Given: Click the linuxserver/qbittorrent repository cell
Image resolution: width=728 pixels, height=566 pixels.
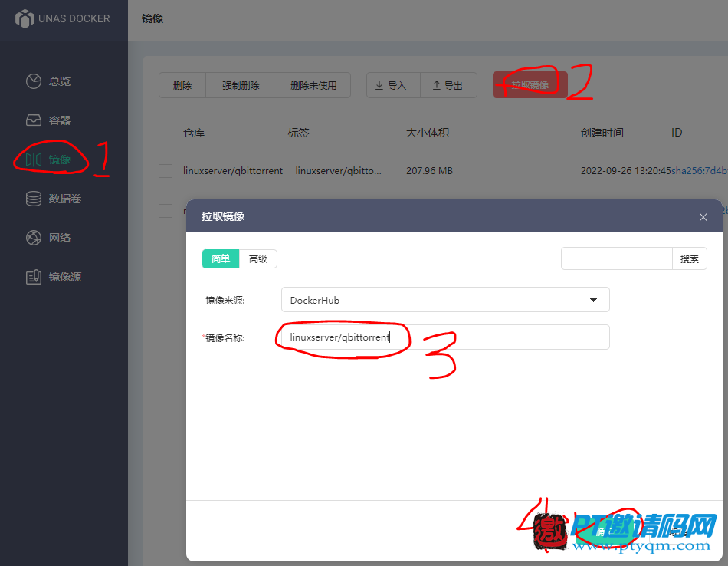Looking at the screenshot, I should tap(233, 171).
